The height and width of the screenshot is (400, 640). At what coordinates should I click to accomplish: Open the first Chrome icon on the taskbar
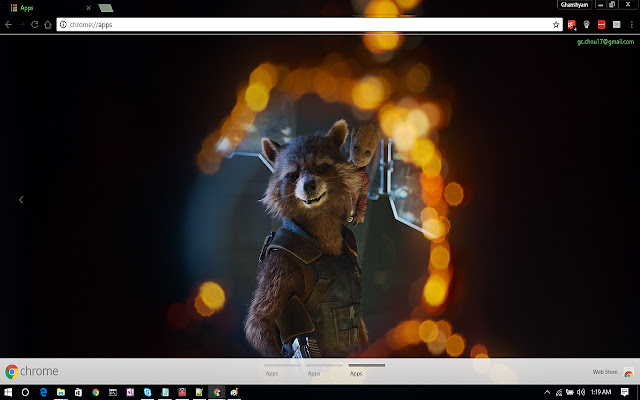pos(96,392)
